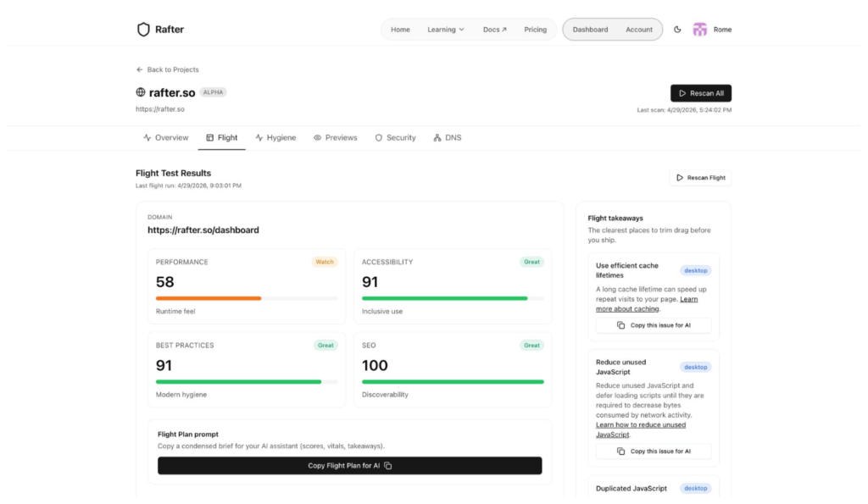
Task: Click the SEO score progress bar
Action: 453,382
